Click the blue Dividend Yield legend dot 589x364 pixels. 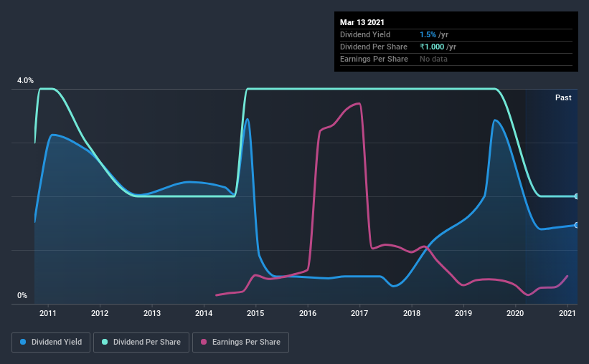pyautogui.click(x=23, y=342)
